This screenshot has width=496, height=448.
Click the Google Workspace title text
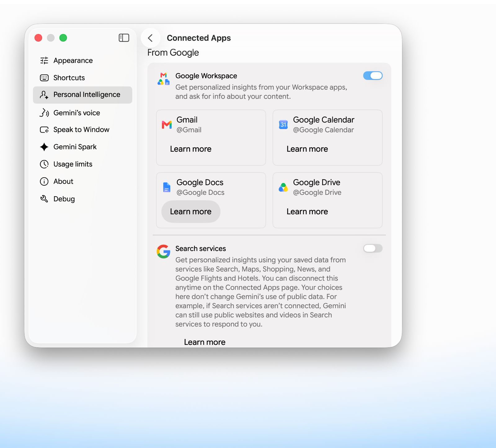tap(206, 76)
